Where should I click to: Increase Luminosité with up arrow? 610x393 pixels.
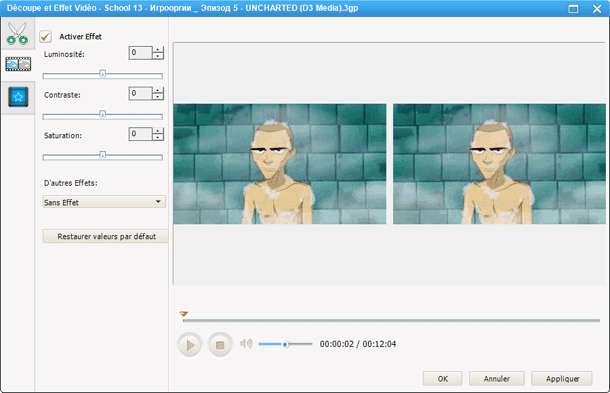158,49
